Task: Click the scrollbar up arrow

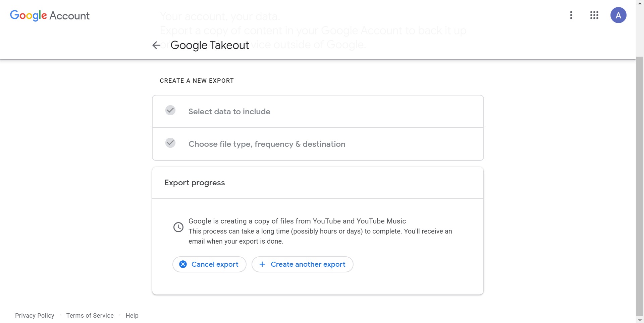Action: pyautogui.click(x=640, y=3)
